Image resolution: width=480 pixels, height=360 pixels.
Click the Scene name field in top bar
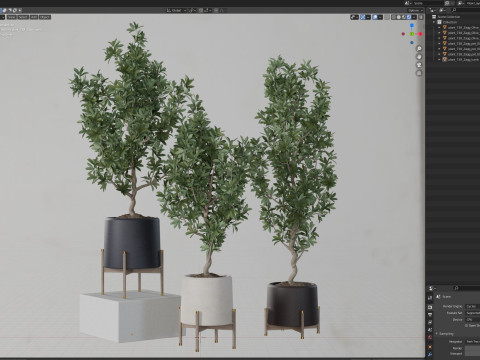[428, 3]
